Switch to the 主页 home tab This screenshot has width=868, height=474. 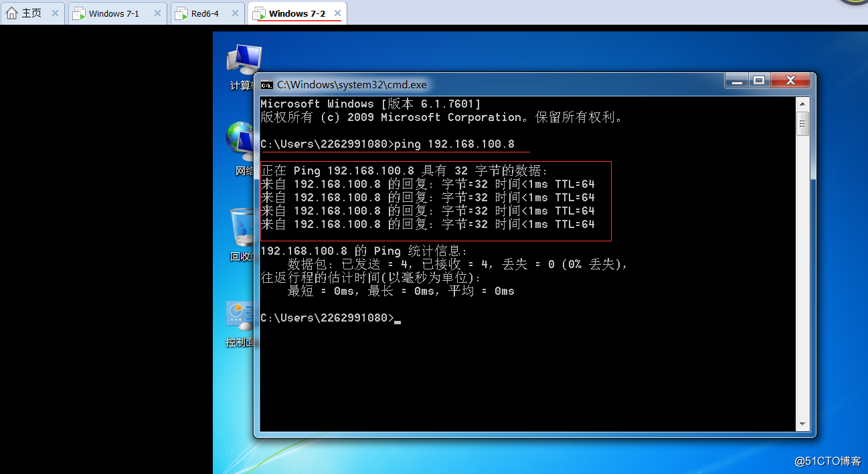(x=32, y=13)
